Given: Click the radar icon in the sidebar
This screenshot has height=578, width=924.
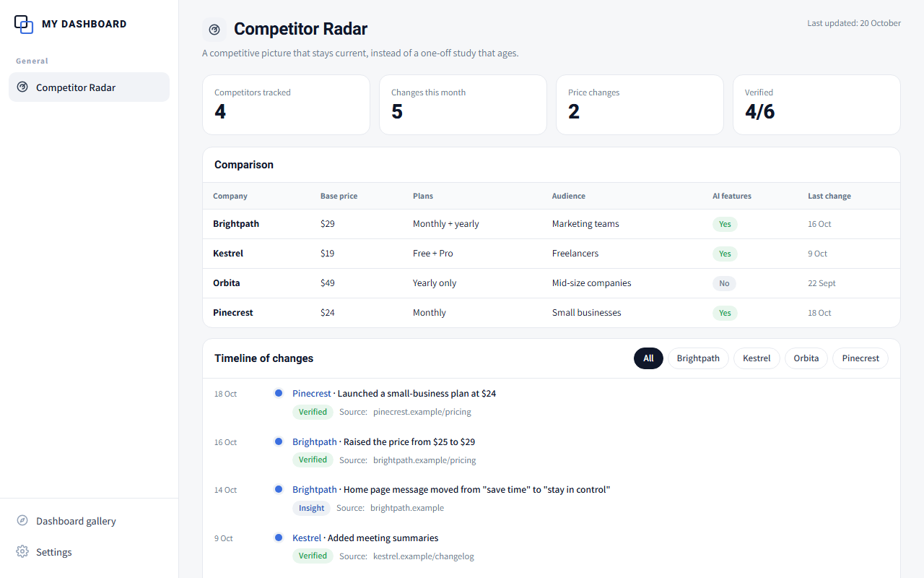Looking at the screenshot, I should point(22,87).
